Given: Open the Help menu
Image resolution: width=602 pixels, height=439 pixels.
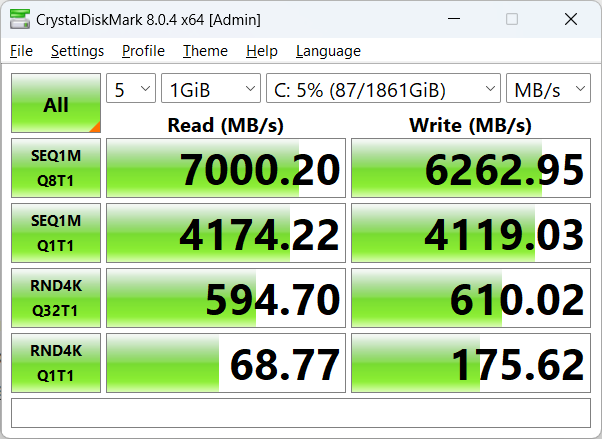Looking at the screenshot, I should point(261,51).
